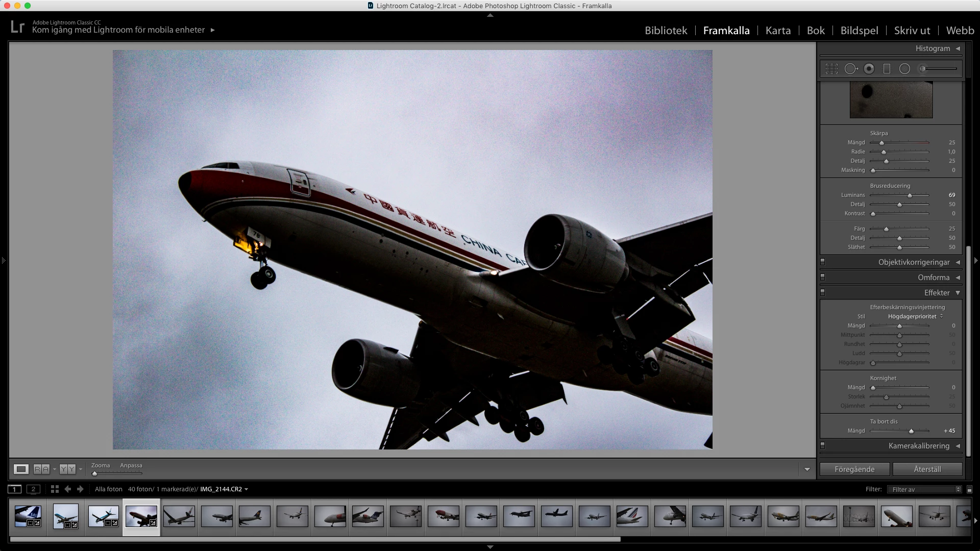Select the Graduated Filter tool
Image resolution: width=980 pixels, height=551 pixels.
pyautogui.click(x=887, y=69)
